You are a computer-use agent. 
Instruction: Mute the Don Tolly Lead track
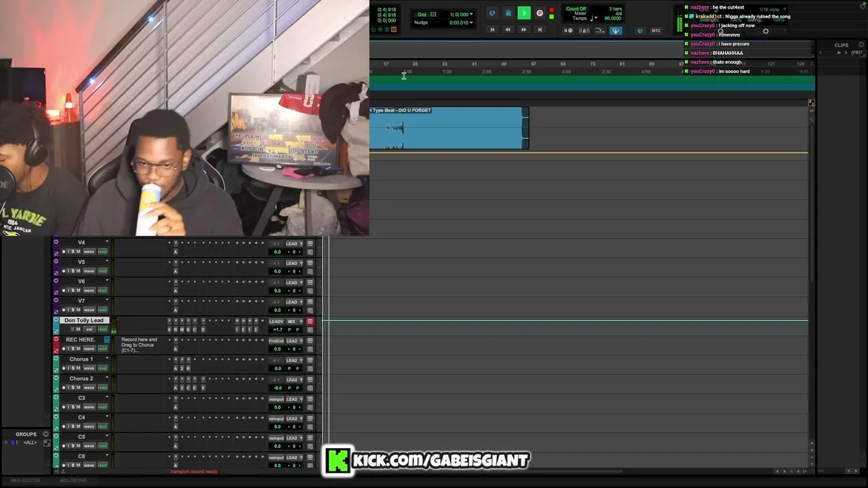(78, 329)
